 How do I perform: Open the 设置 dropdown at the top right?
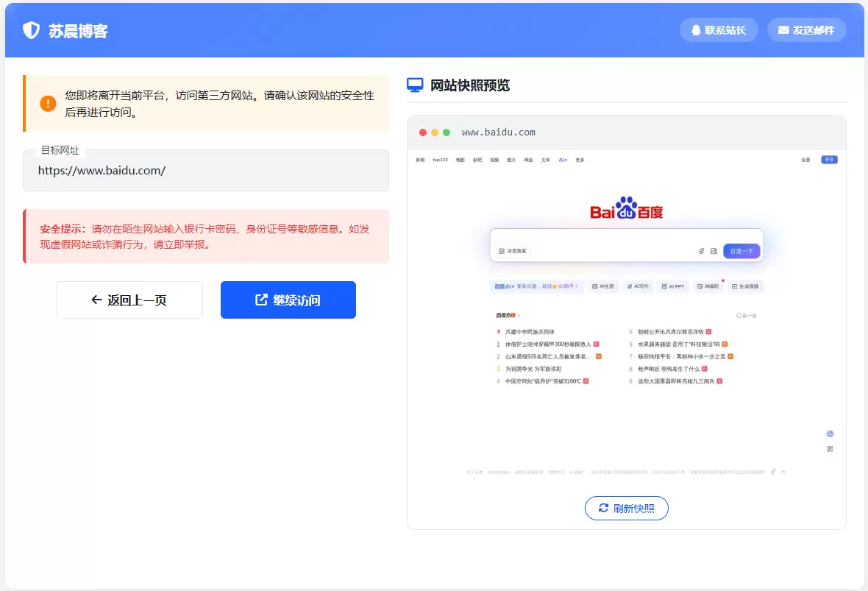[806, 160]
